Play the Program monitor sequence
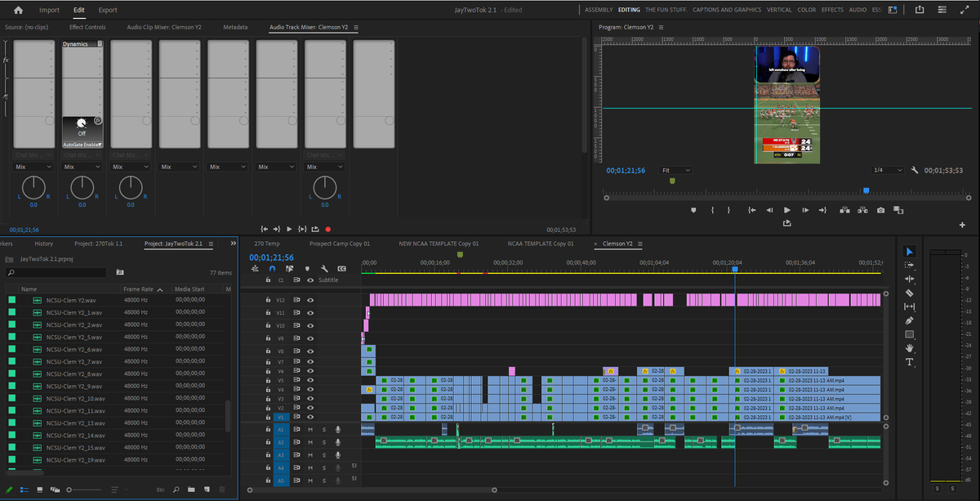The height and width of the screenshot is (501, 980). (x=787, y=210)
